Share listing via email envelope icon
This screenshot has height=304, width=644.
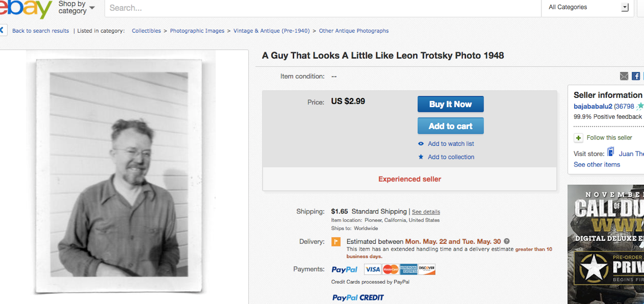pos(624,76)
